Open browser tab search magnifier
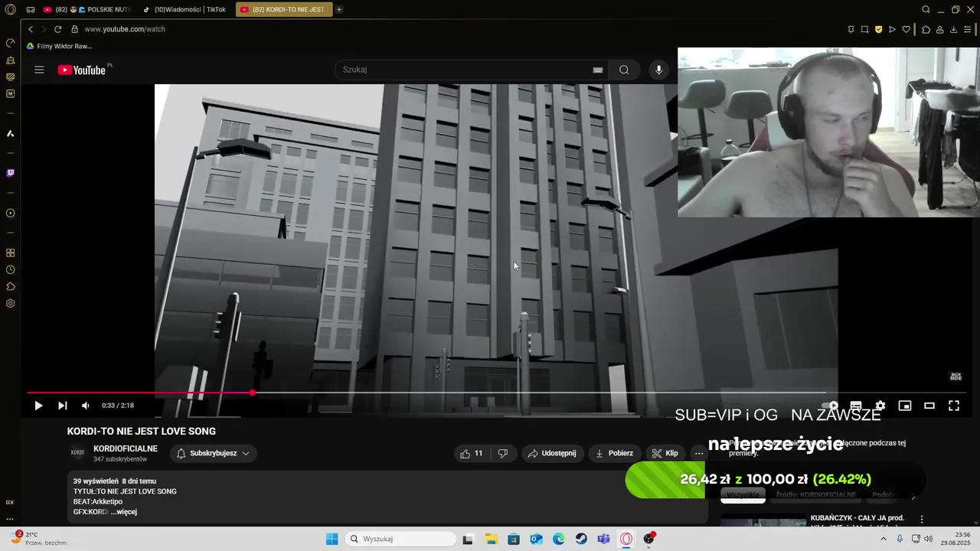This screenshot has width=980, height=551. (926, 9)
